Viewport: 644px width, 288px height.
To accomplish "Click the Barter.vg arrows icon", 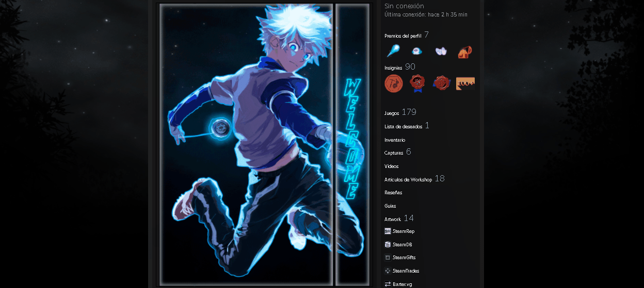I will coord(388,284).
